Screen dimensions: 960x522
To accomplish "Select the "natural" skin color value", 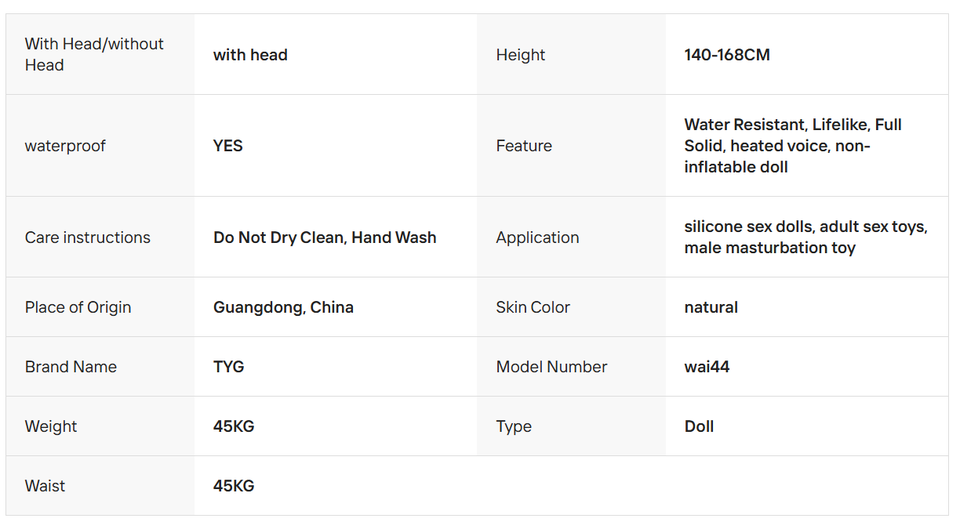I will [x=711, y=307].
